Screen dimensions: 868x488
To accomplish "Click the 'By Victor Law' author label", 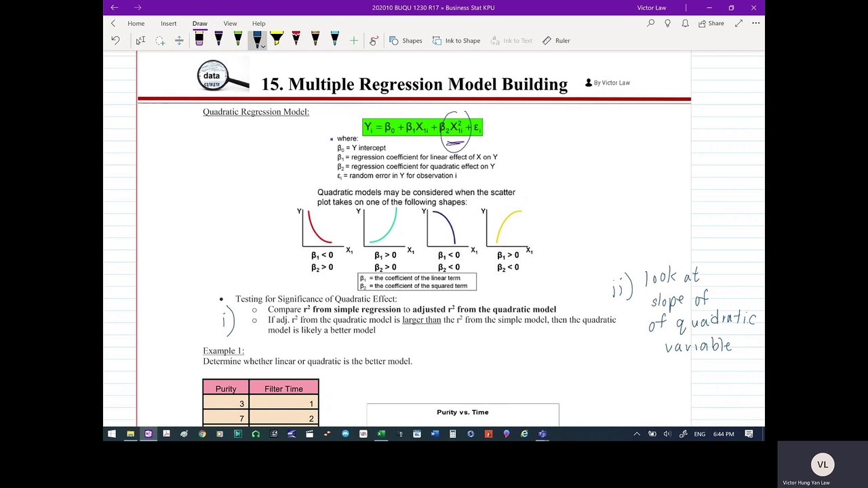I will tap(608, 83).
